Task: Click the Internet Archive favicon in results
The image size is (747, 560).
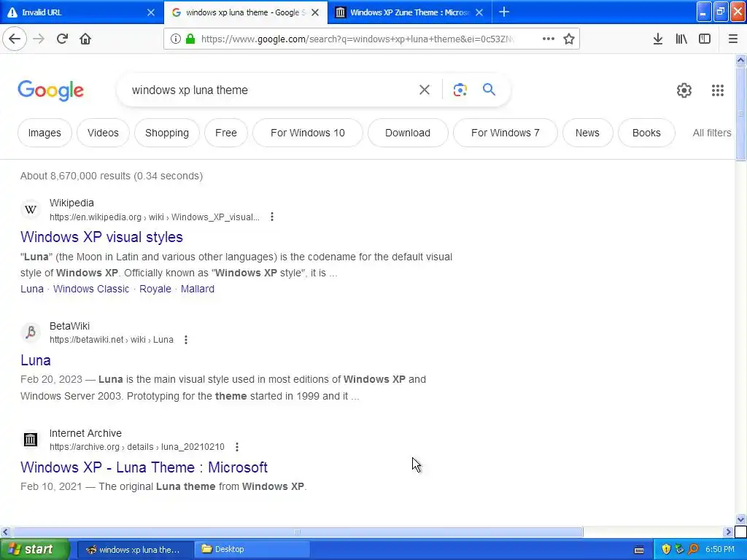Action: (31, 439)
